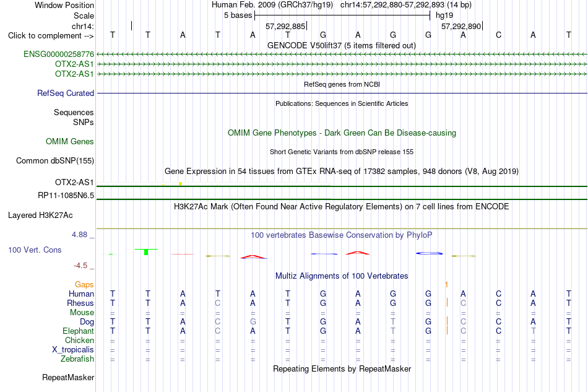Screen dimensions: 588x392
Task: Open the RefSeq Curated track label
Action: click(x=65, y=93)
